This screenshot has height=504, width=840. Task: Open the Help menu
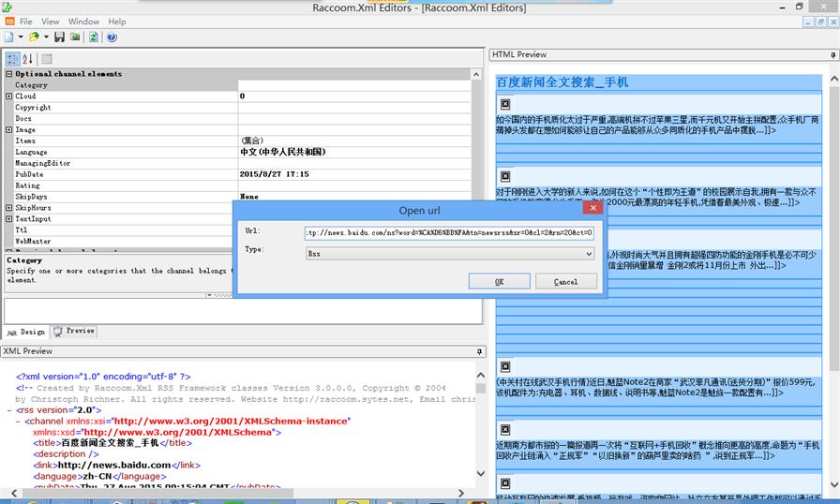click(117, 22)
